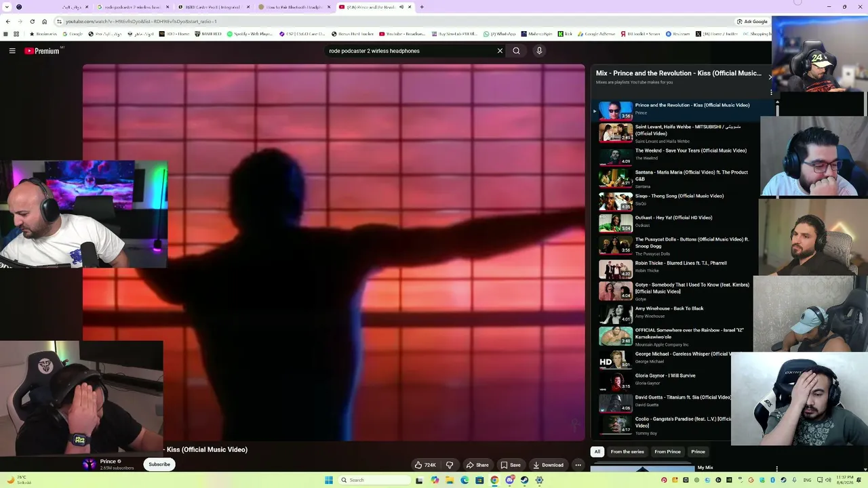Select the From the series chip
This screenshot has width=868, height=488.
click(x=627, y=451)
